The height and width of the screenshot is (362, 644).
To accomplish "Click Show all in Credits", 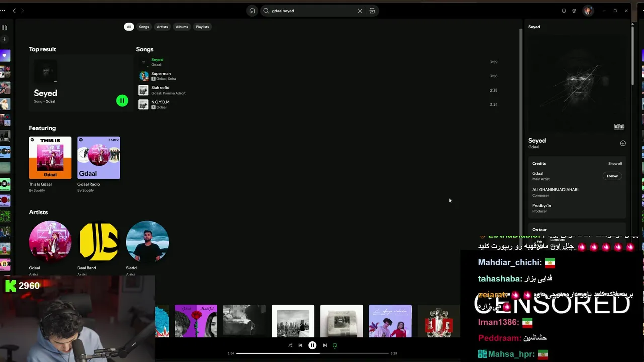I will point(615,164).
